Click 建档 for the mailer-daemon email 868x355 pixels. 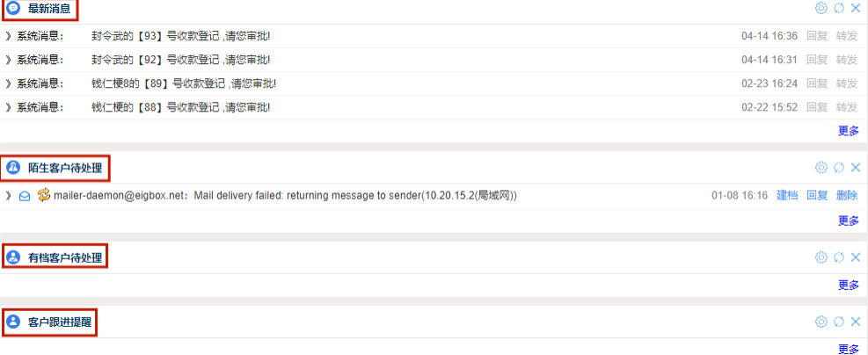pos(787,195)
